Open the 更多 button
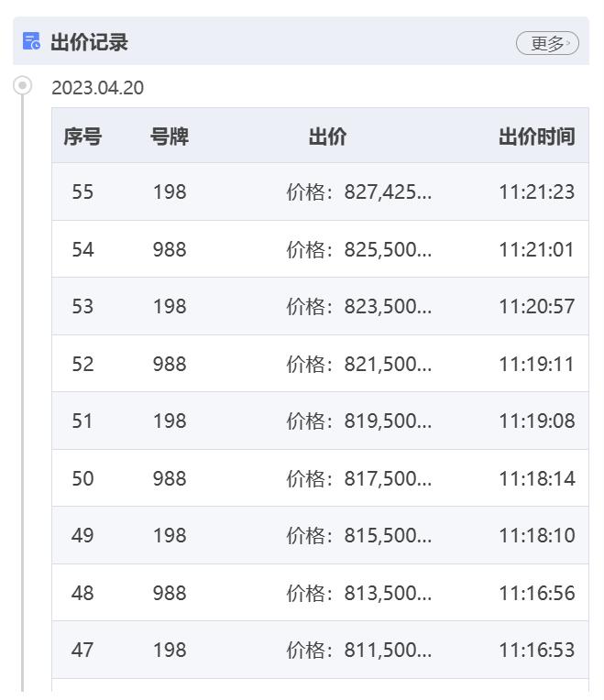 [547, 43]
